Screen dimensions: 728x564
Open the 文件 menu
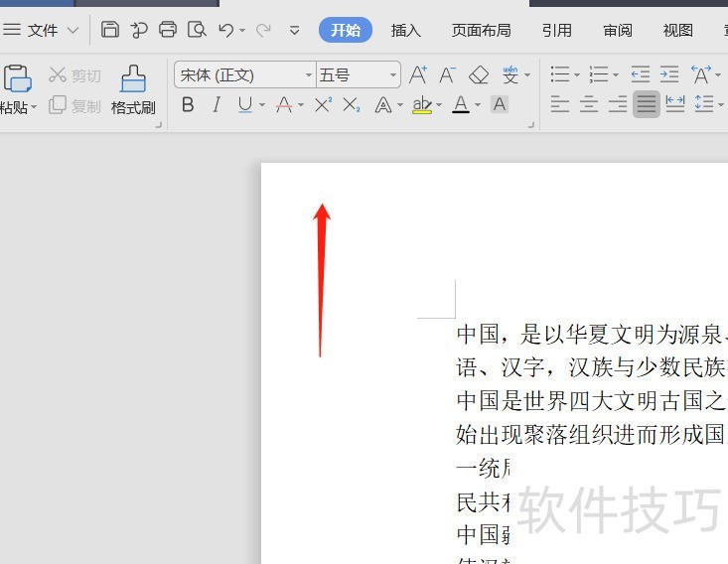click(x=42, y=31)
